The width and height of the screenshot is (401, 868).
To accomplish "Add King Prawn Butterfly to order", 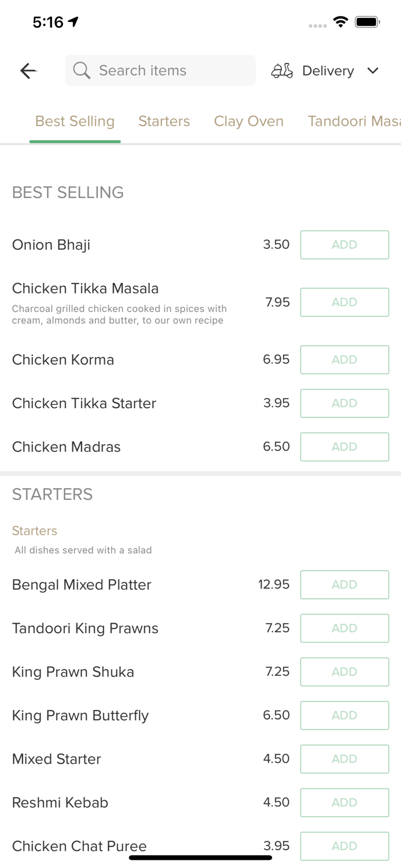I will (x=344, y=715).
